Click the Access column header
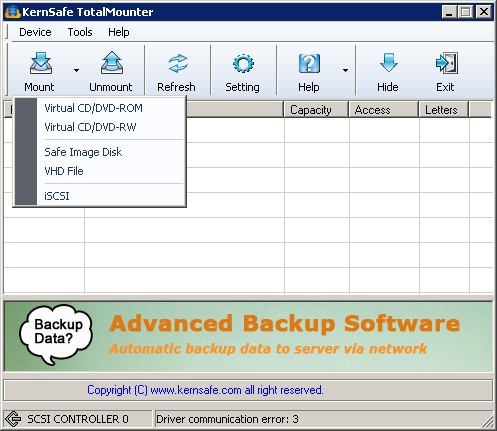This screenshot has width=497, height=431. coord(383,110)
